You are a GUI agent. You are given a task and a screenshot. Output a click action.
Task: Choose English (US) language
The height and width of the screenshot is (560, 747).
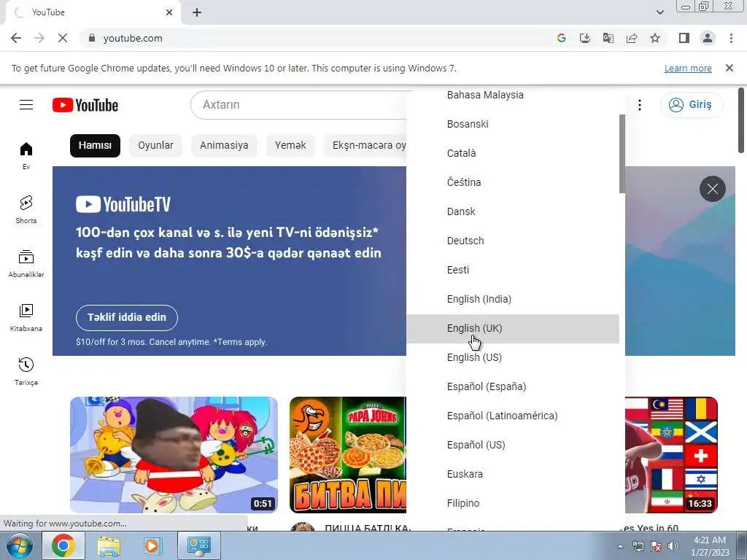(x=513, y=357)
